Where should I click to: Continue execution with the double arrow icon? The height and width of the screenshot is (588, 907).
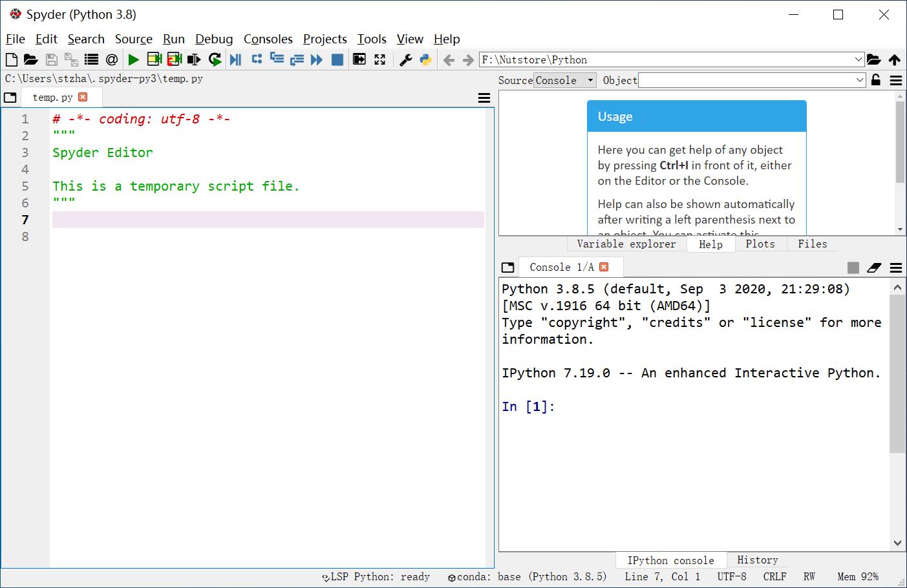coord(317,59)
